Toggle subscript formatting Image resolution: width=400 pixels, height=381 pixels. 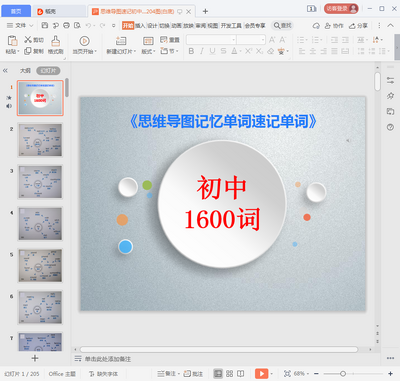click(x=259, y=51)
